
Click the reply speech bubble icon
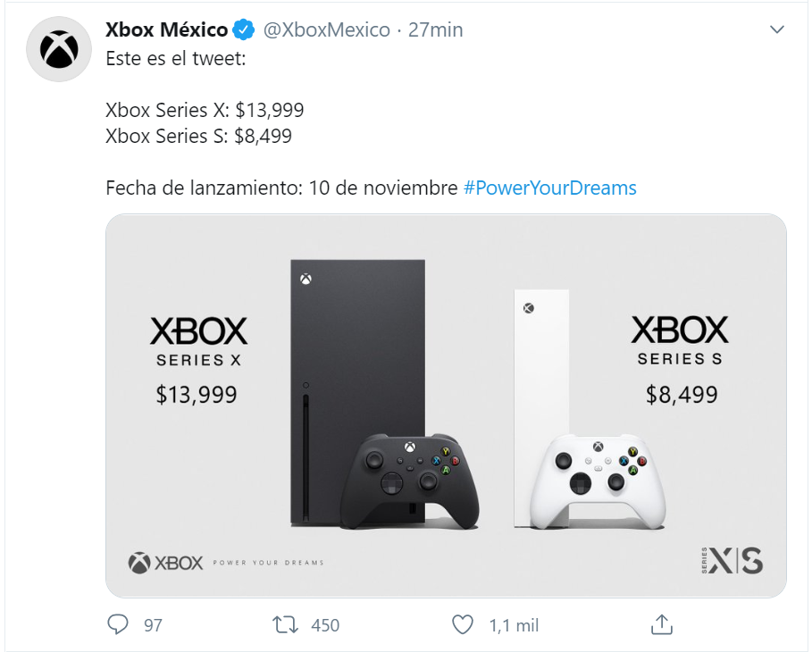[x=118, y=624]
